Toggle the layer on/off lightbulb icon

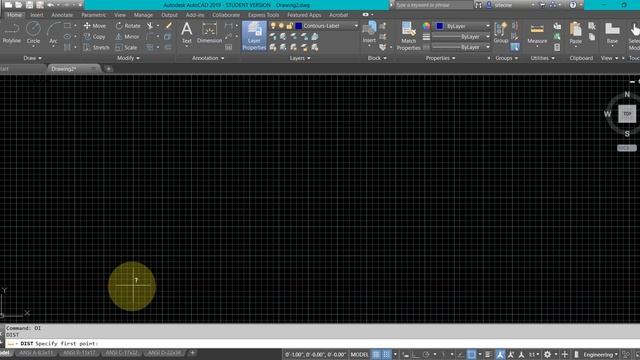click(x=273, y=26)
